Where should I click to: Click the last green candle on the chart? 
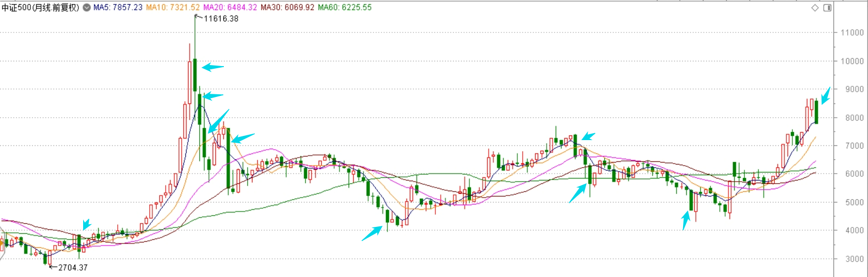point(816,112)
